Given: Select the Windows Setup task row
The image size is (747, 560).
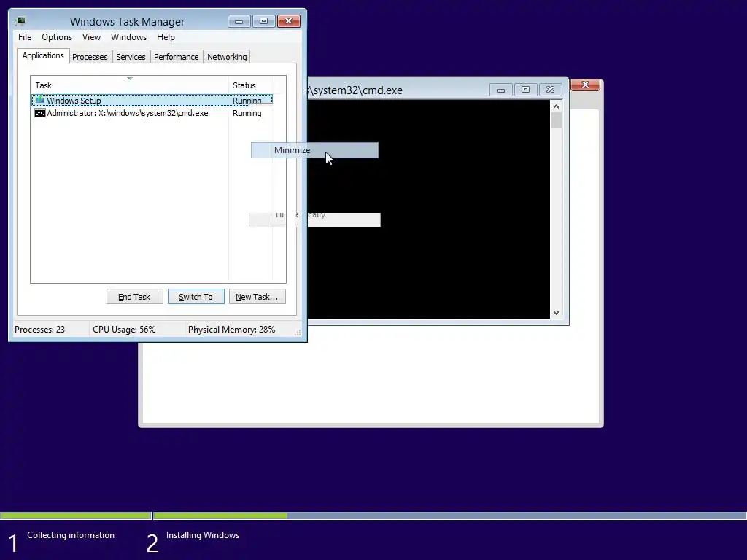Looking at the screenshot, I should tap(152, 101).
